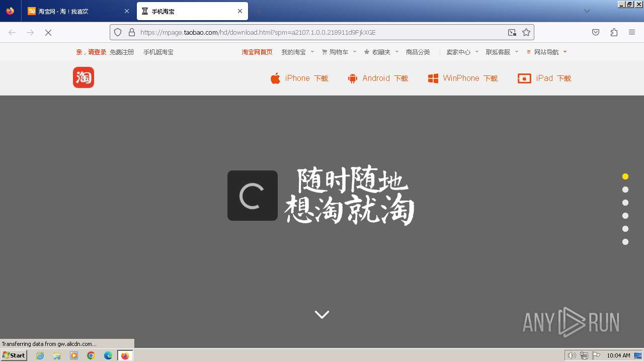Screen dimensions: 644x362
Task: Open 商品分类 link
Action: (418, 52)
